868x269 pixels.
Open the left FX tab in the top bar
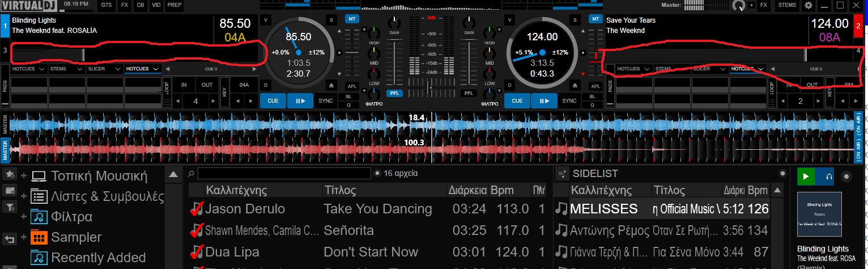(124, 5)
